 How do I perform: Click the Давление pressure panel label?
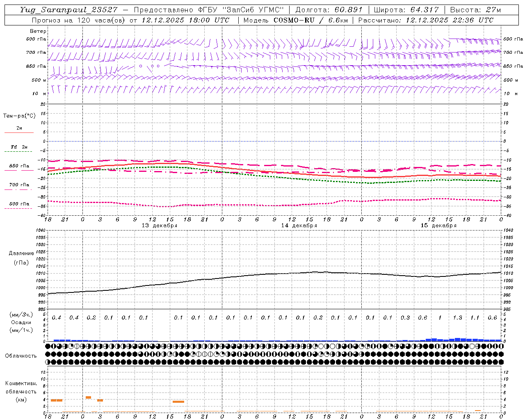tap(21, 253)
